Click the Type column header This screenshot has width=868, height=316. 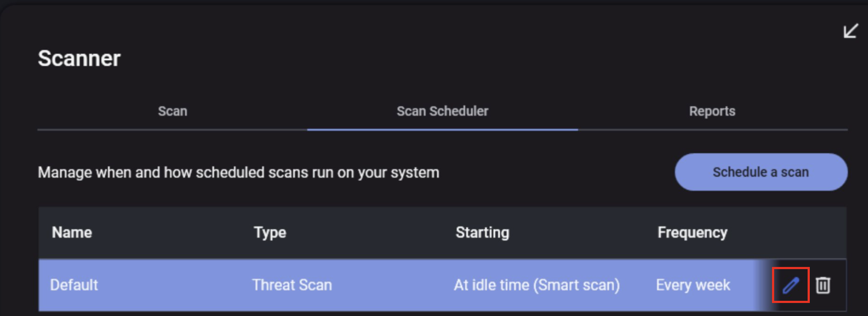(x=270, y=233)
